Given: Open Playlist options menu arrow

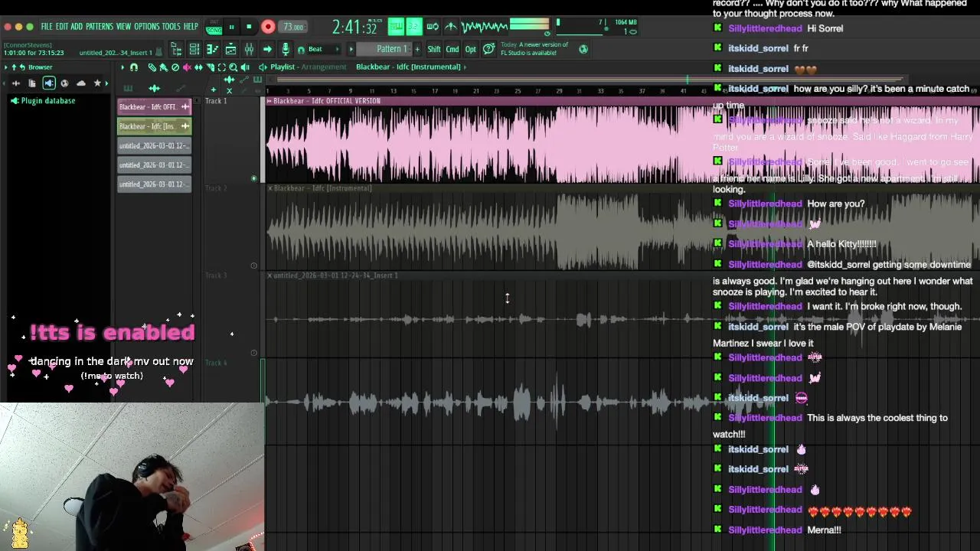Looking at the screenshot, I should [x=122, y=67].
